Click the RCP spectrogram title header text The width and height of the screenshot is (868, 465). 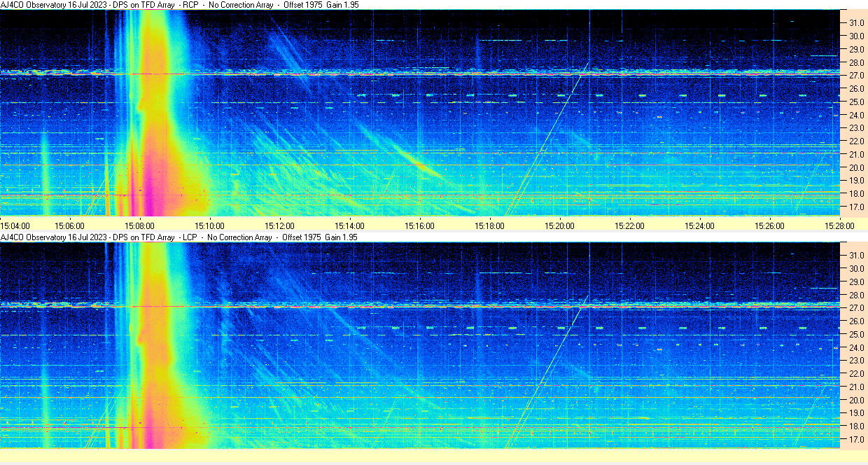point(179,5)
